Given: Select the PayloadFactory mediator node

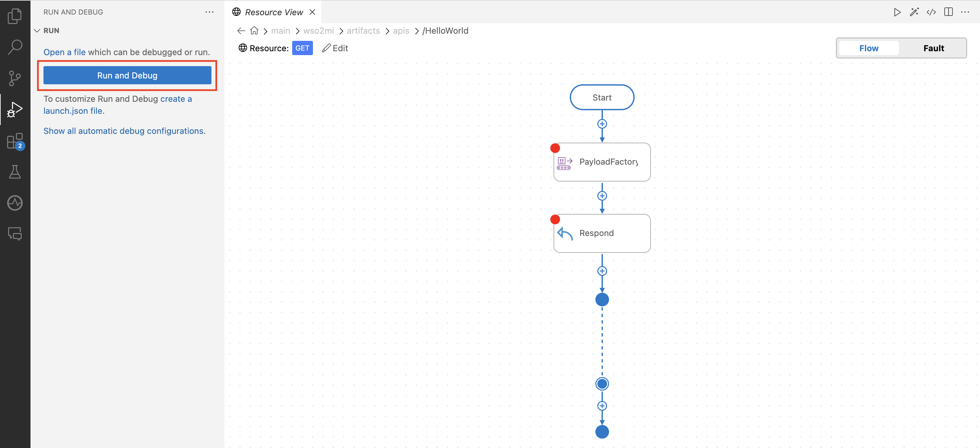Looking at the screenshot, I should (x=602, y=162).
